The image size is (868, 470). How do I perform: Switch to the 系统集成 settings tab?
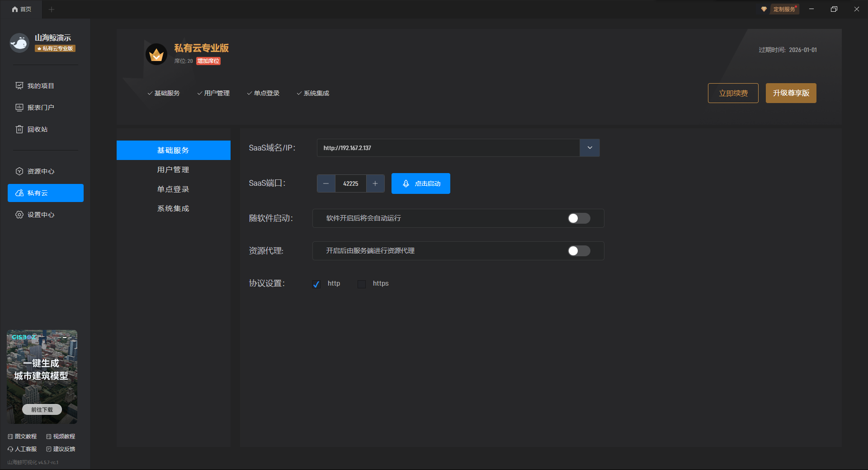point(174,208)
